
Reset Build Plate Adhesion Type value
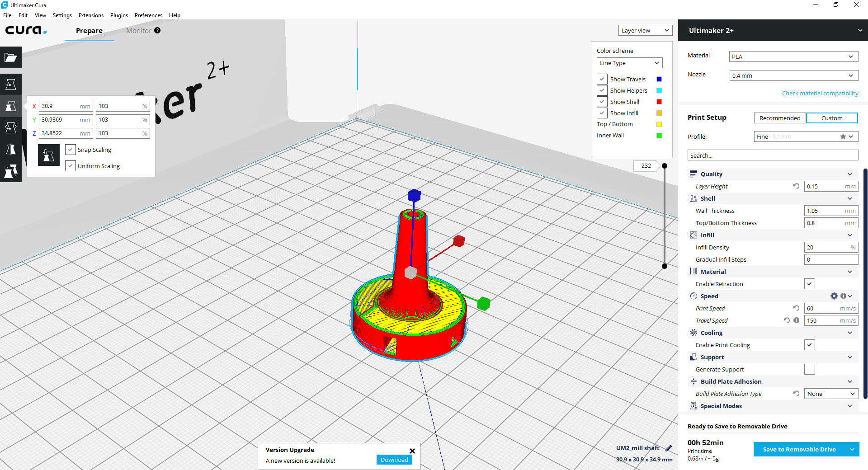pyautogui.click(x=796, y=394)
